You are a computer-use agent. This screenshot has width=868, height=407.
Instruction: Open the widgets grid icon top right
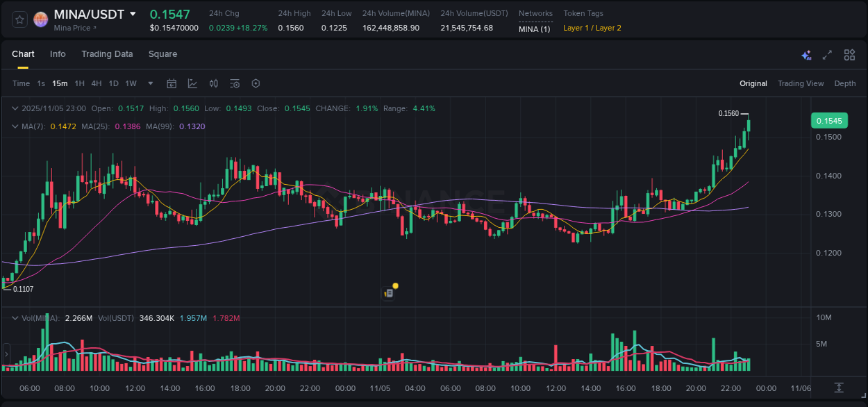pyautogui.click(x=849, y=54)
